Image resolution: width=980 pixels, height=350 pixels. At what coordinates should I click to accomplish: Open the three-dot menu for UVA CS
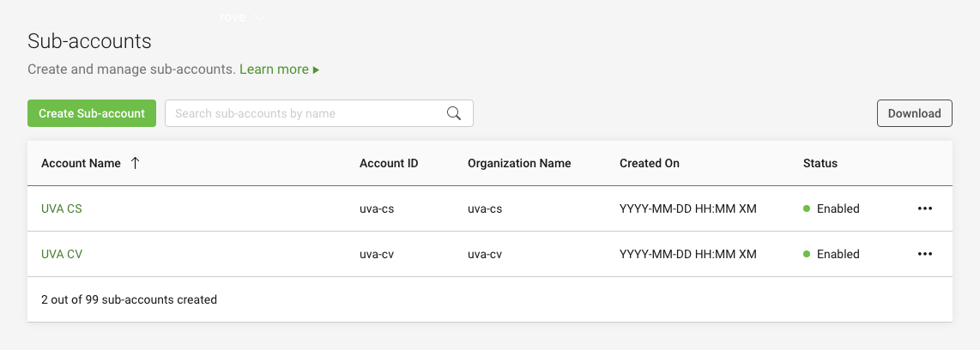point(925,208)
